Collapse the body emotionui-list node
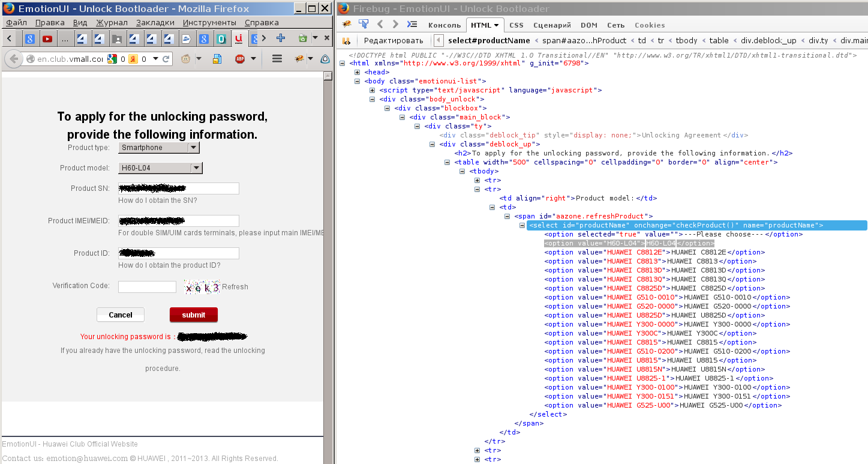The height and width of the screenshot is (464, 868). tap(357, 81)
